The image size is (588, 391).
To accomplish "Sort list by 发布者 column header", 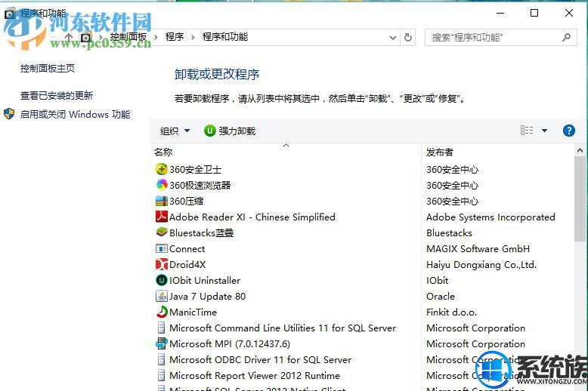I will point(440,152).
